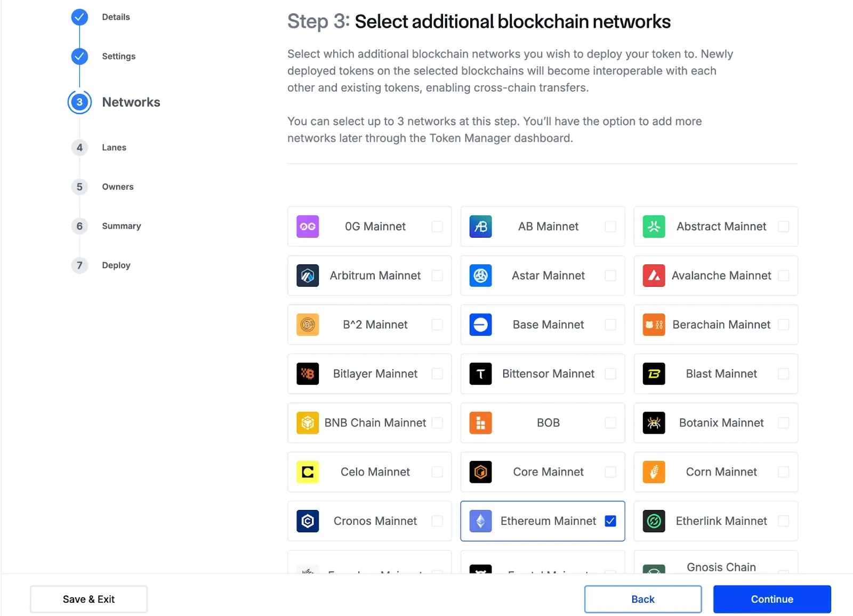This screenshot has height=616, width=853.
Task: Uncheck the Ethereum Mainnet checkbox
Action: (610, 521)
